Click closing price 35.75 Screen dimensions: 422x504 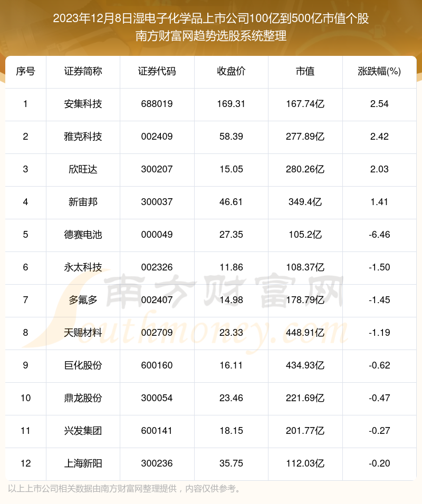[231, 463]
